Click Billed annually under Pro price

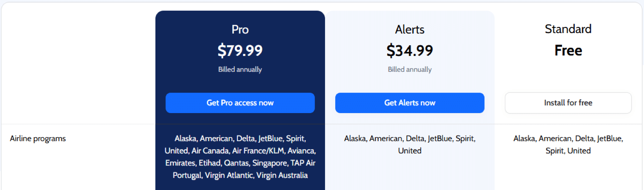pyautogui.click(x=240, y=70)
